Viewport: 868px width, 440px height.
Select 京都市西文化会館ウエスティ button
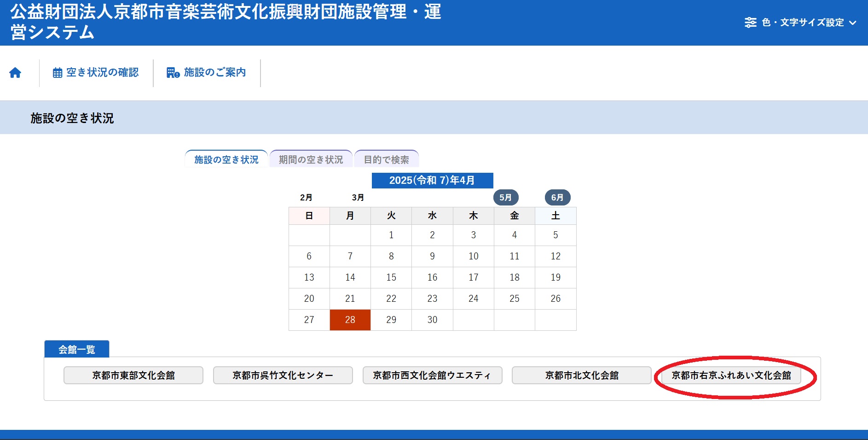click(x=432, y=375)
